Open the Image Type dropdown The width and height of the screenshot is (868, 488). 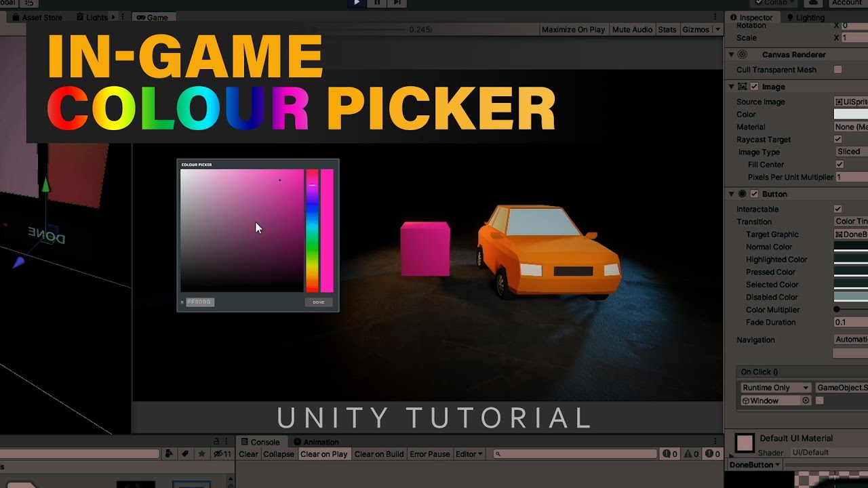tap(851, 152)
